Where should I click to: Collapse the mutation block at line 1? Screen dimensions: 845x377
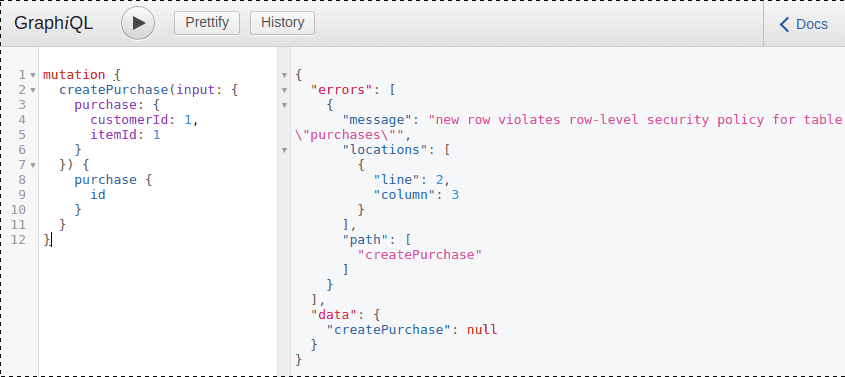click(33, 75)
